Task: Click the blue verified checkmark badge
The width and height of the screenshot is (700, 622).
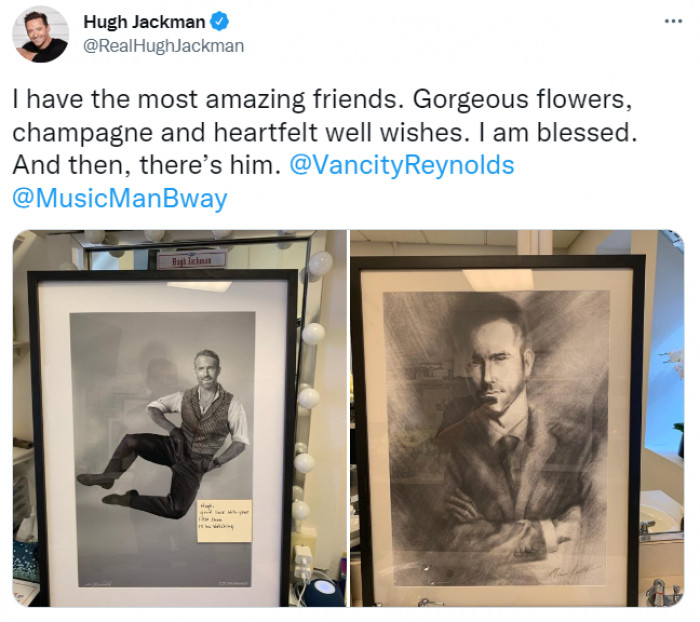Action: 219,22
